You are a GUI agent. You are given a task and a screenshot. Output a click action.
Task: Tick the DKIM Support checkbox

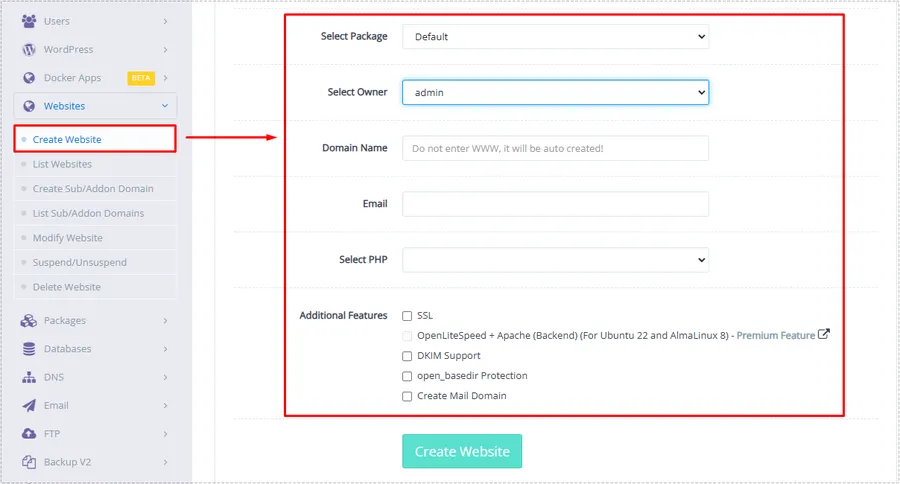point(407,356)
